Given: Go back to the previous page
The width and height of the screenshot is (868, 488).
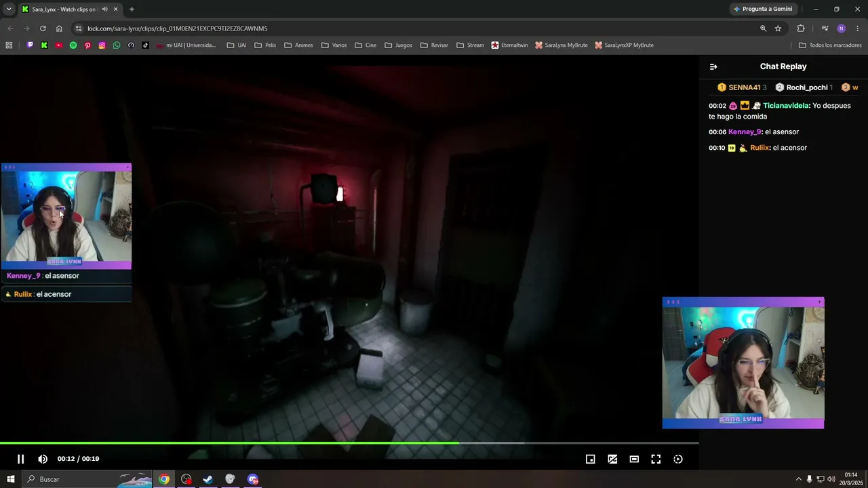Looking at the screenshot, I should (x=10, y=28).
